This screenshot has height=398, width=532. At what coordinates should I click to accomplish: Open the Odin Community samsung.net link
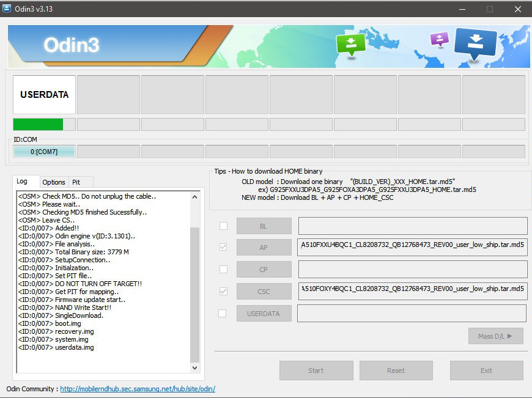point(138,389)
